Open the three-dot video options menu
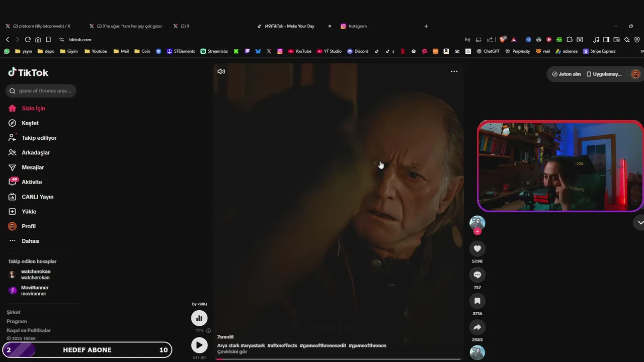This screenshot has width=644, height=362. pos(454,71)
